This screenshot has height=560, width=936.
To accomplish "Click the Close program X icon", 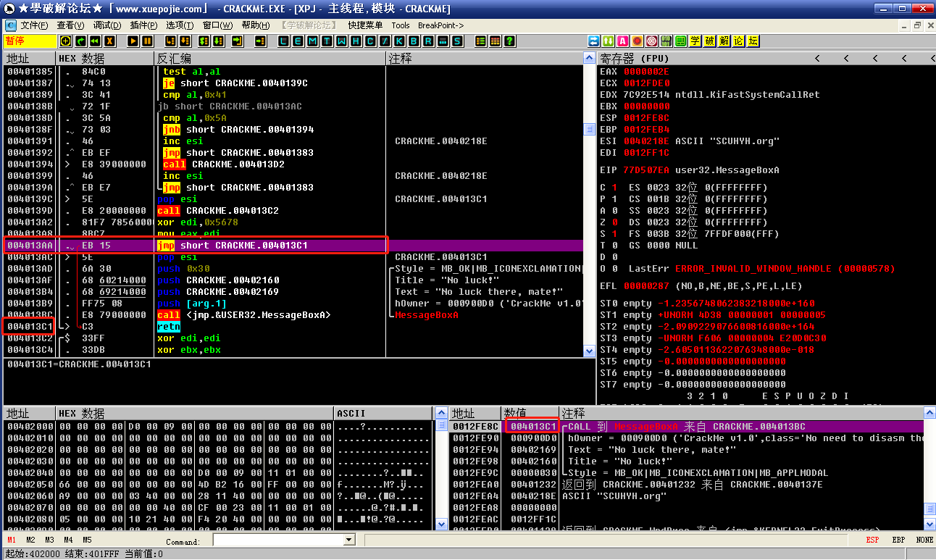I will coord(109,41).
